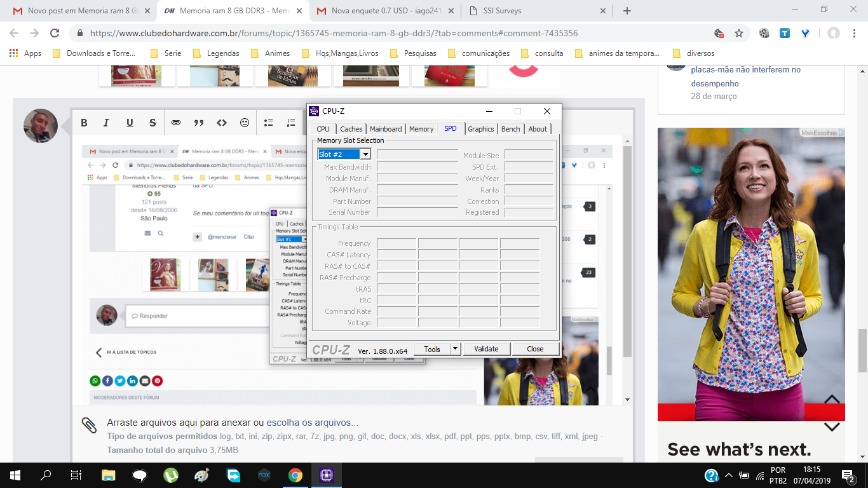Apply italic formatting in the reply editor
Image resolution: width=868 pixels, height=488 pixels.
106,123
